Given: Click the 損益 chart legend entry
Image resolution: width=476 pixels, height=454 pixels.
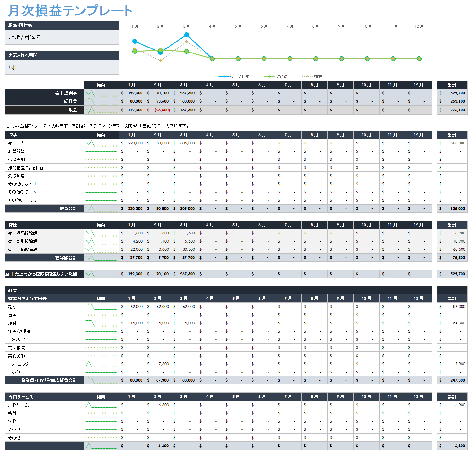Looking at the screenshot, I should (312, 76).
